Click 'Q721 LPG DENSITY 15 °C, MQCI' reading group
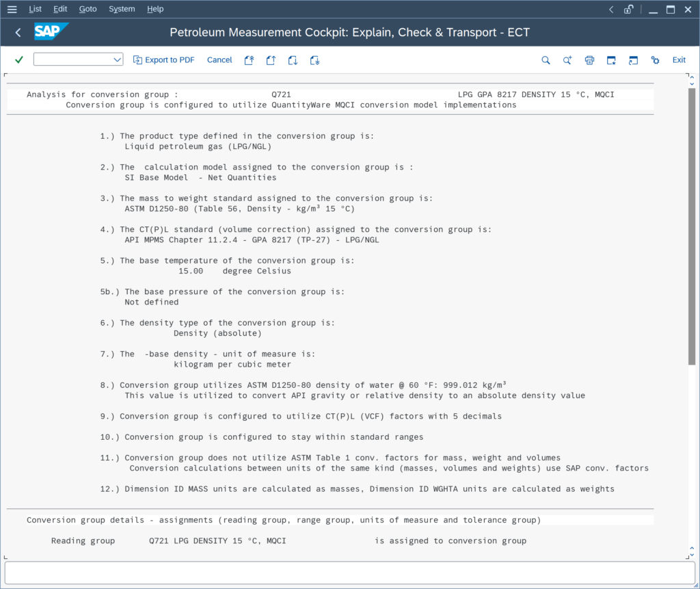This screenshot has height=589, width=700. coord(217,540)
